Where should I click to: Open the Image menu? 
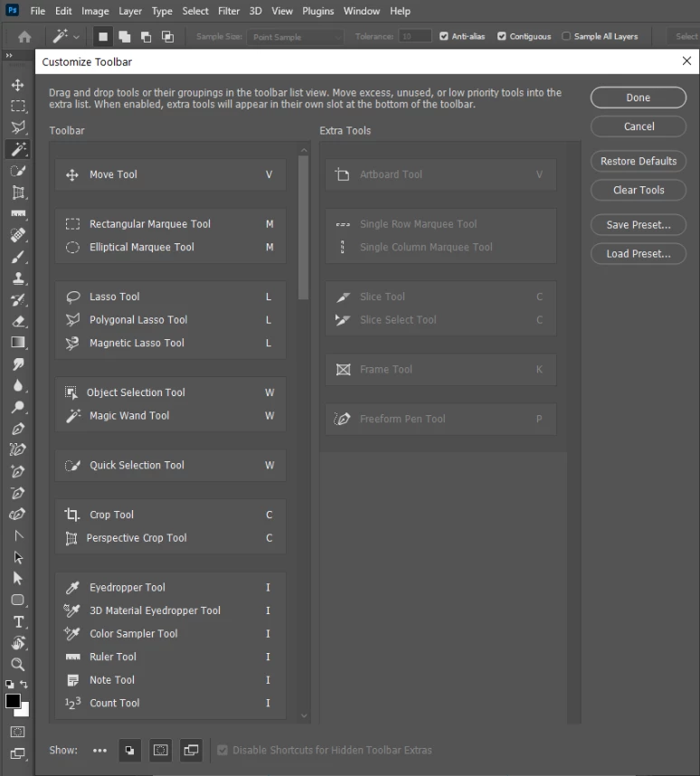click(x=95, y=11)
